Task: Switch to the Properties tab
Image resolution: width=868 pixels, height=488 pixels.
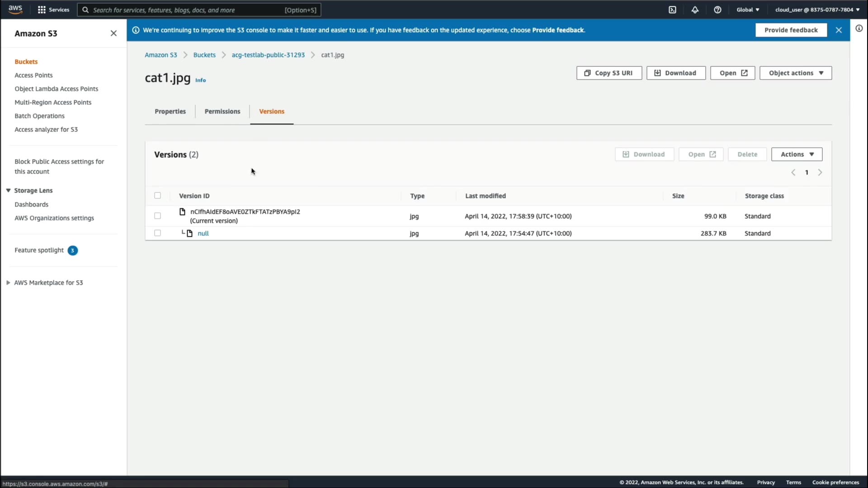Action: tap(170, 112)
